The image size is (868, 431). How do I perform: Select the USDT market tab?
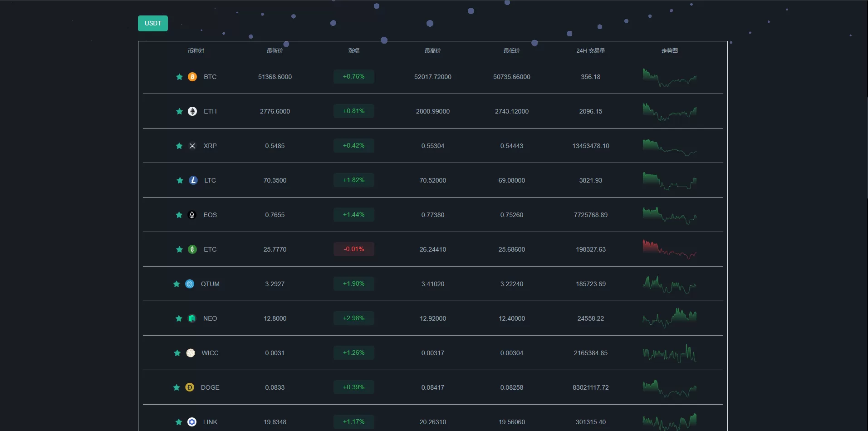point(153,23)
